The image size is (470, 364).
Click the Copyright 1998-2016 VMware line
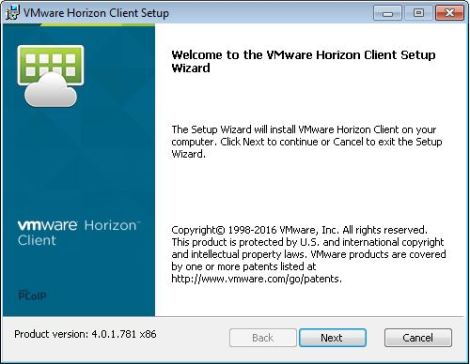click(299, 230)
